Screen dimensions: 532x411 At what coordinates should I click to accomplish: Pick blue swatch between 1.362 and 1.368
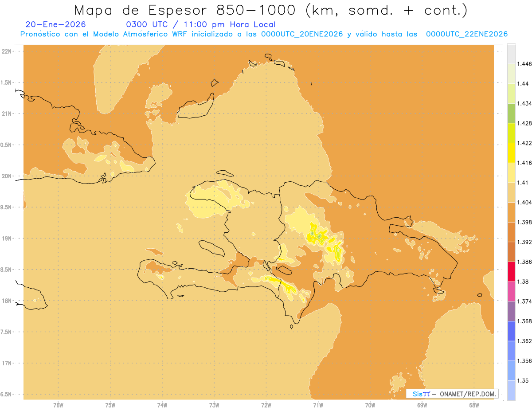click(x=511, y=331)
